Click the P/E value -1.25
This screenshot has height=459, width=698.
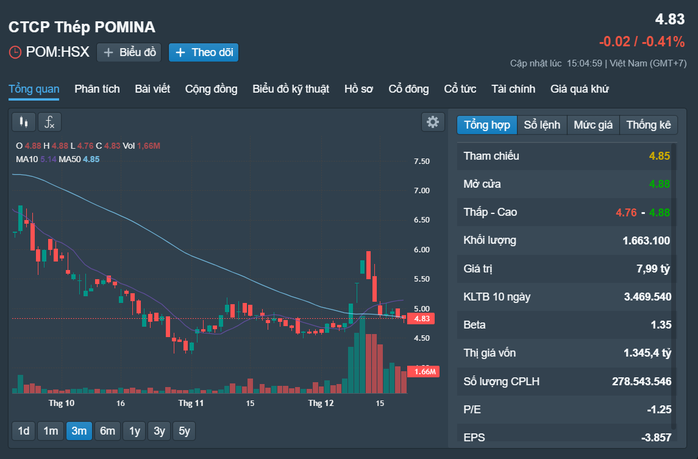pos(659,410)
